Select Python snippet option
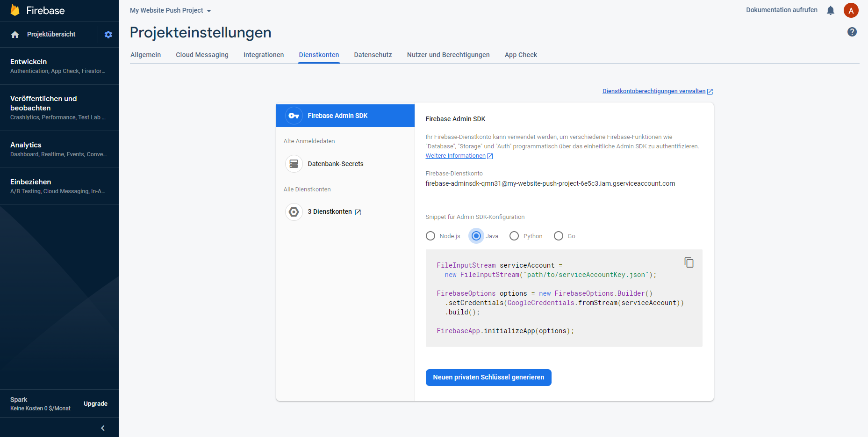Screen dimensions: 868x437 coord(514,236)
